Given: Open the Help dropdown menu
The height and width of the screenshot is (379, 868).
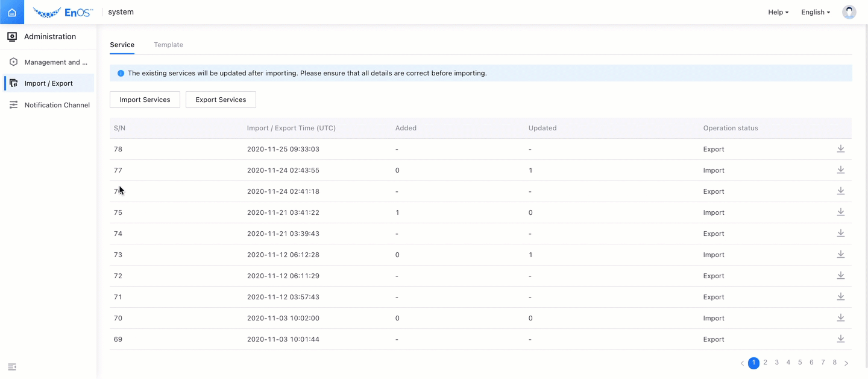Looking at the screenshot, I should click(778, 12).
